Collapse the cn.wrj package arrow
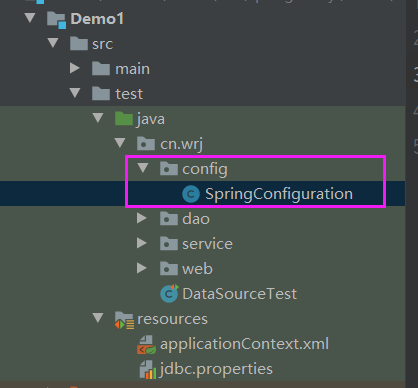This screenshot has width=418, height=388. pyautogui.click(x=120, y=143)
